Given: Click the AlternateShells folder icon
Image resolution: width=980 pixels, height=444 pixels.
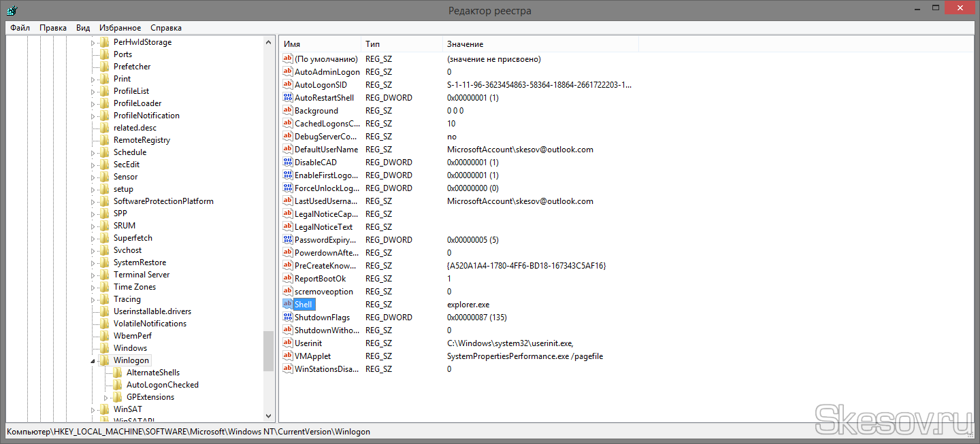Looking at the screenshot, I should (117, 373).
